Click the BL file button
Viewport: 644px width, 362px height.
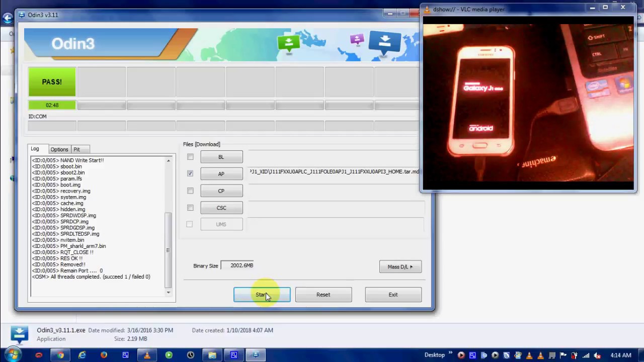click(221, 157)
